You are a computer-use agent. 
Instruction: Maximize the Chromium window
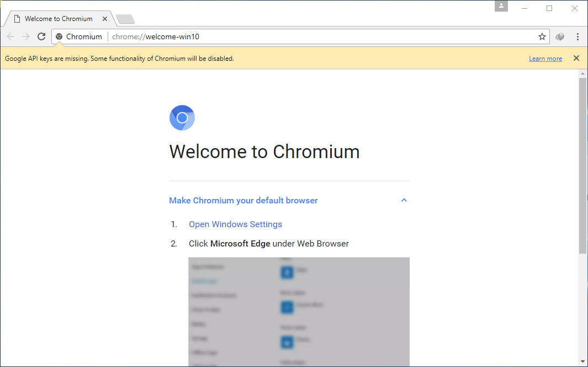[x=549, y=8]
